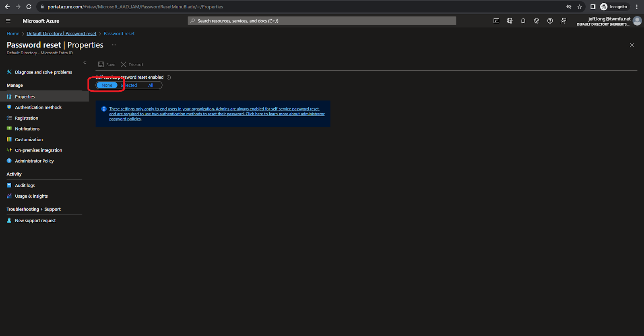Set self-service password reset to Selected

129,85
